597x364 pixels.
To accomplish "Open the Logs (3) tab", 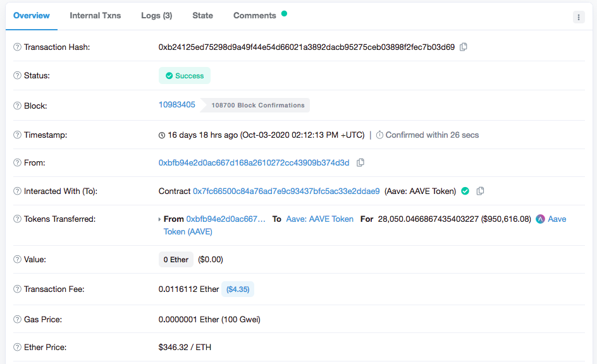I will [x=156, y=16].
